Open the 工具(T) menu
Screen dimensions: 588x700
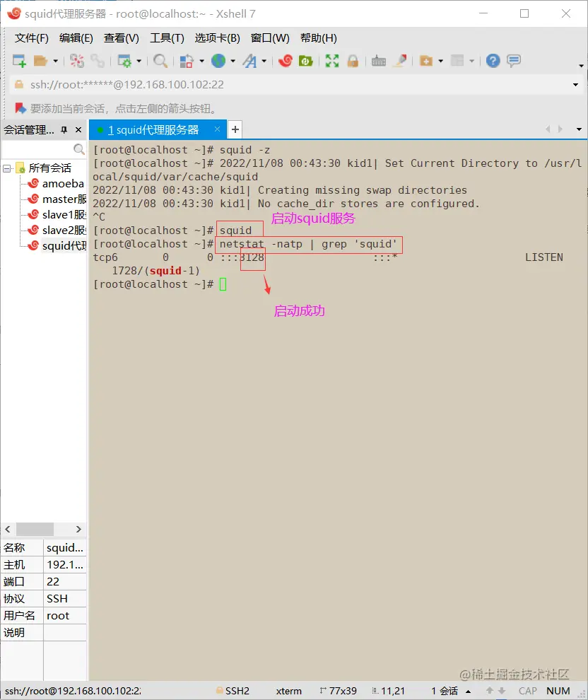[167, 38]
